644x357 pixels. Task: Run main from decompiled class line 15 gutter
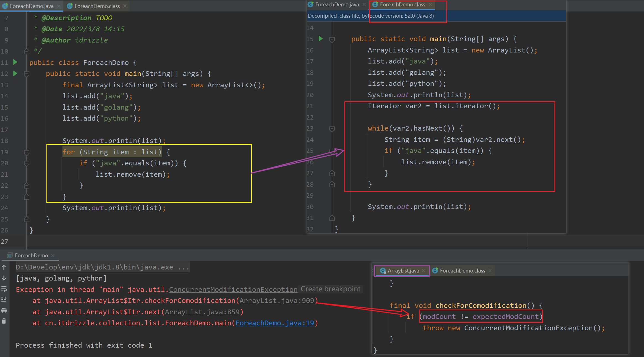pos(321,39)
